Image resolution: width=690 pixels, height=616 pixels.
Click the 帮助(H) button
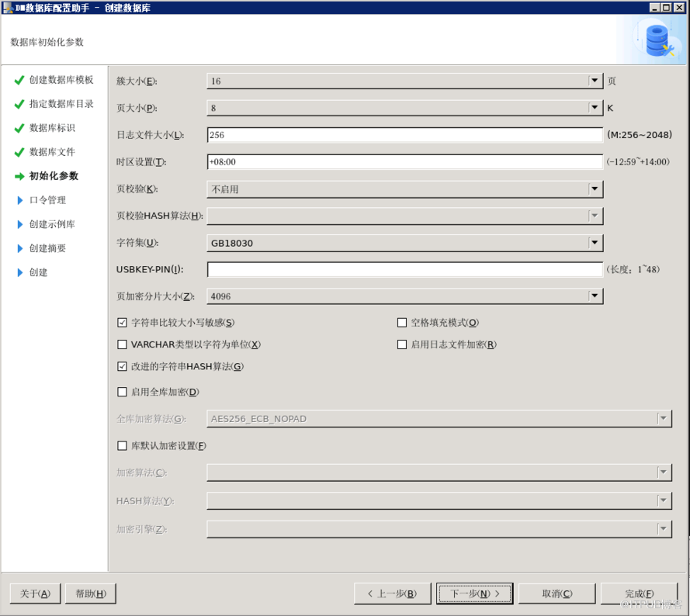(x=91, y=594)
